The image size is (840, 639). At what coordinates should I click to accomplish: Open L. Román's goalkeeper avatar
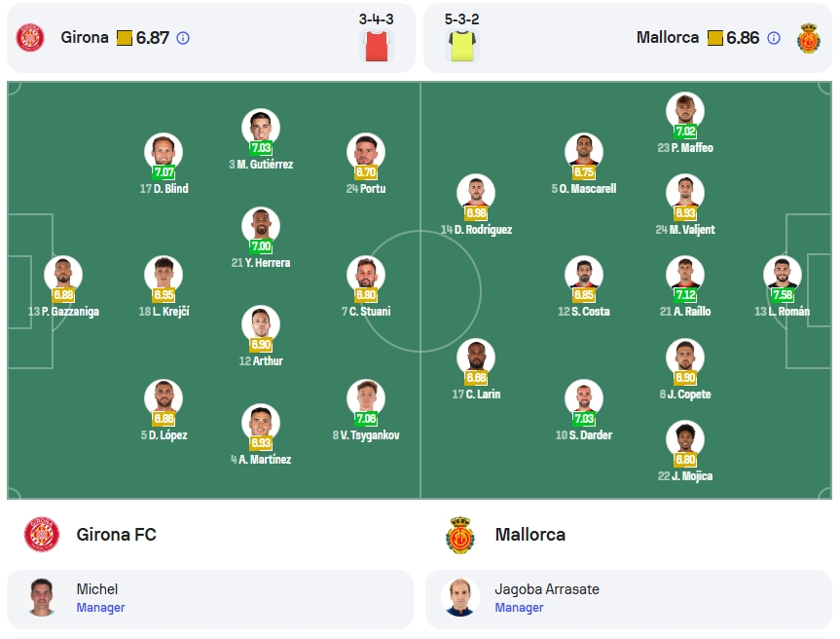(x=783, y=275)
